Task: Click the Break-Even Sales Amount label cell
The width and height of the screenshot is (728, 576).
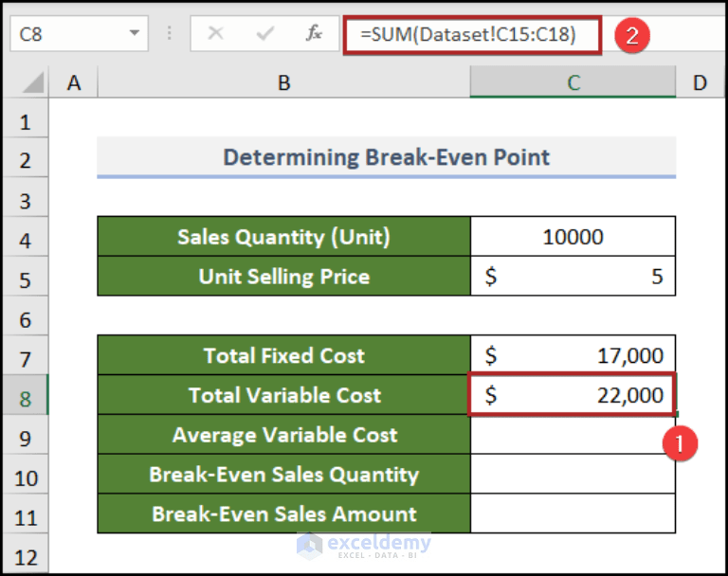Action: pyautogui.click(x=283, y=513)
